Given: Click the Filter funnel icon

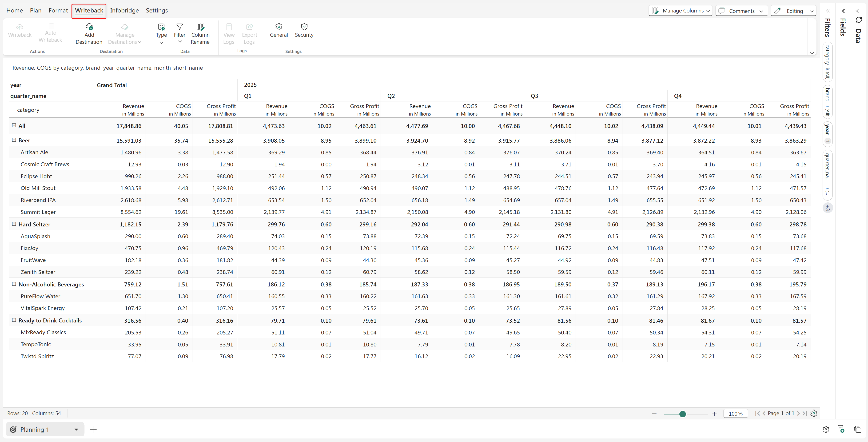Looking at the screenshot, I should (179, 27).
